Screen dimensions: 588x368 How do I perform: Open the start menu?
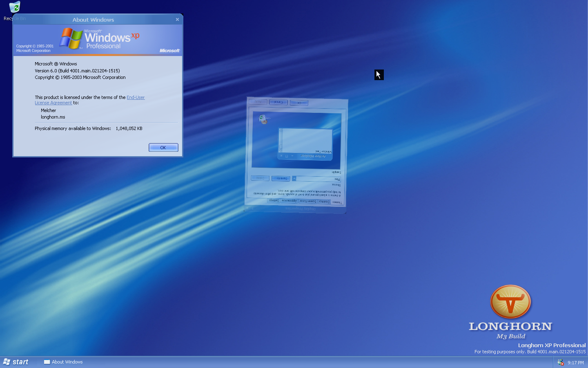[x=16, y=362]
